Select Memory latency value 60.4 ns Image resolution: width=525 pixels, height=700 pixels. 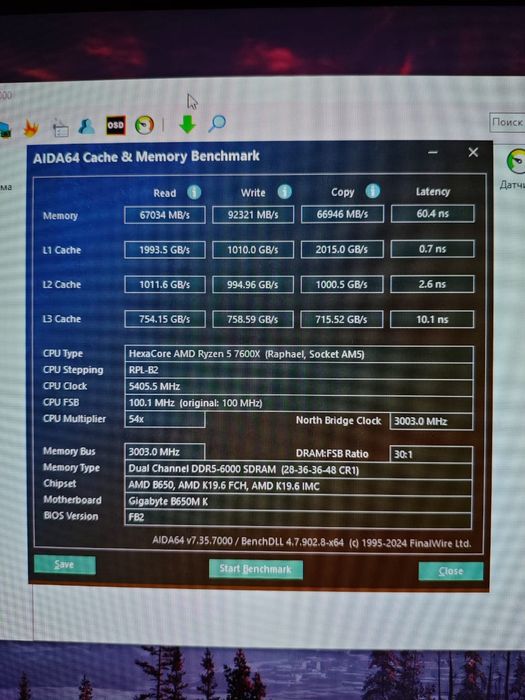[433, 213]
